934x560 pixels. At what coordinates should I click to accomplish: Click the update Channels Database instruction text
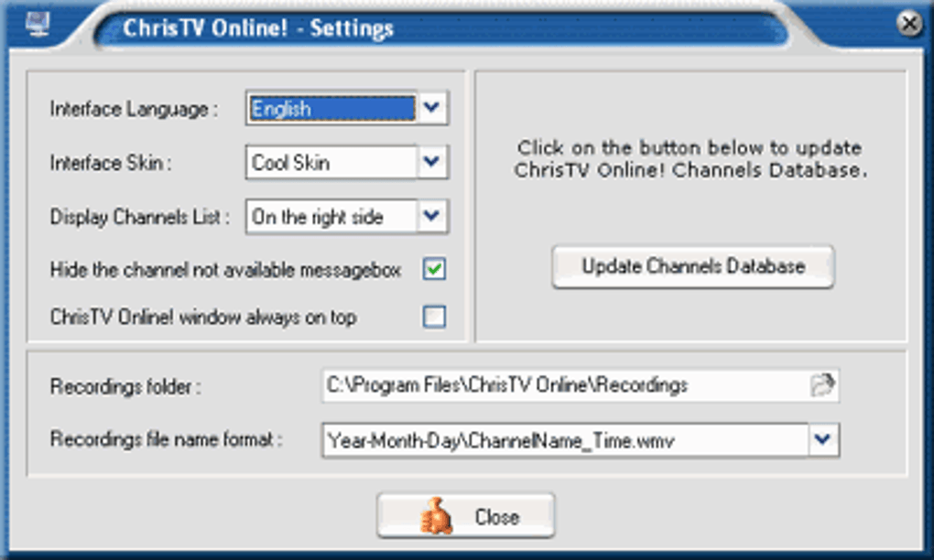tap(691, 159)
